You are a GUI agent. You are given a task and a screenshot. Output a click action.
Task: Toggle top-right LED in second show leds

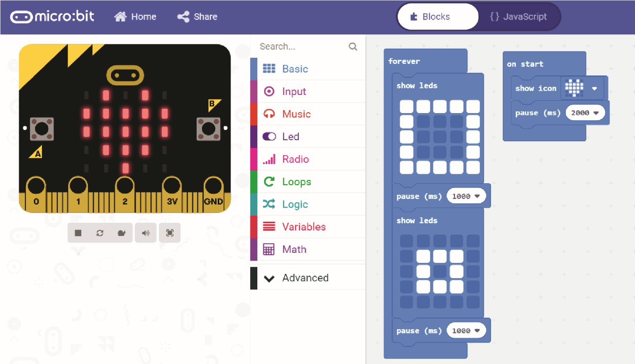473,241
